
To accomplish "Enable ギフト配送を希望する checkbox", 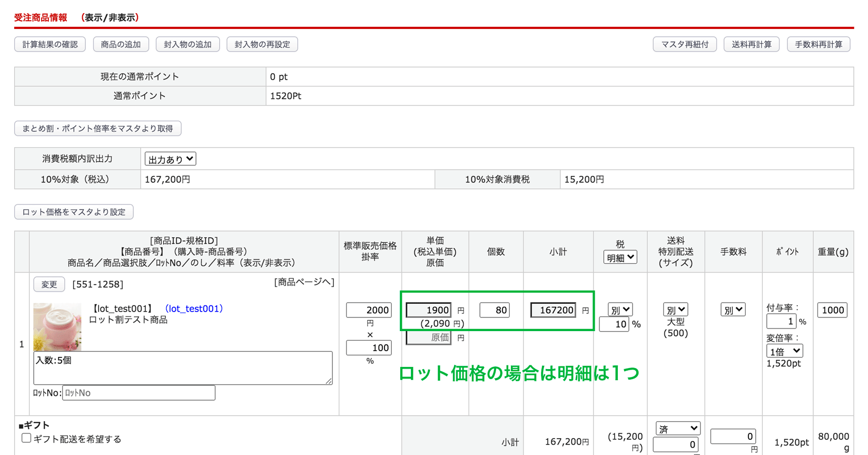I will (26, 438).
